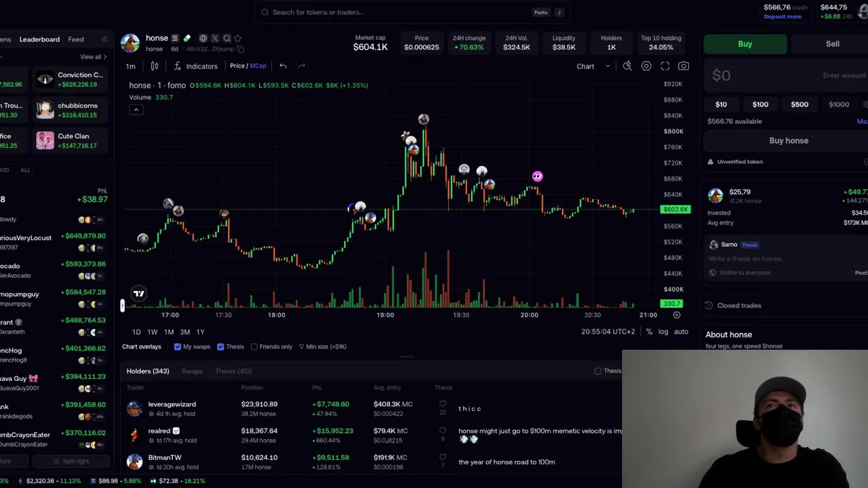Open the Swaps tab

coord(192,371)
